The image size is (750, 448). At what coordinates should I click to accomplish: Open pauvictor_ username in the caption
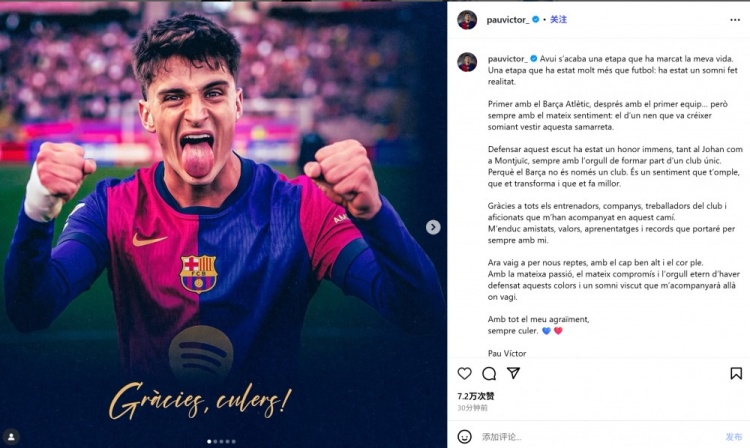pos(506,59)
